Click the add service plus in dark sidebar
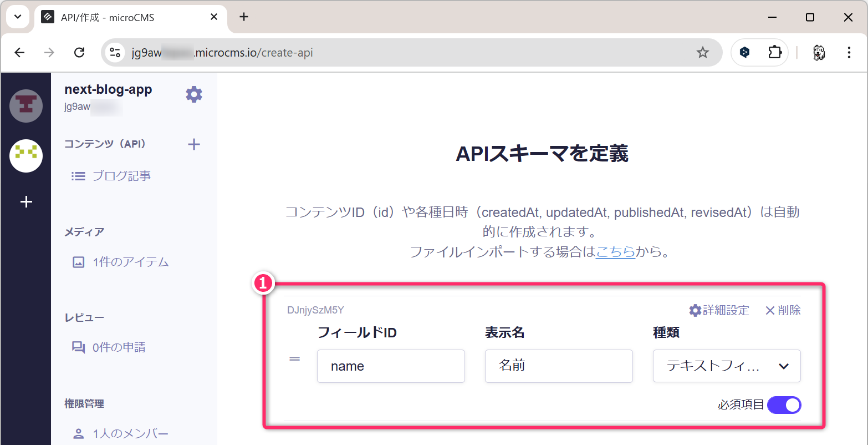This screenshot has height=445, width=868. click(26, 202)
